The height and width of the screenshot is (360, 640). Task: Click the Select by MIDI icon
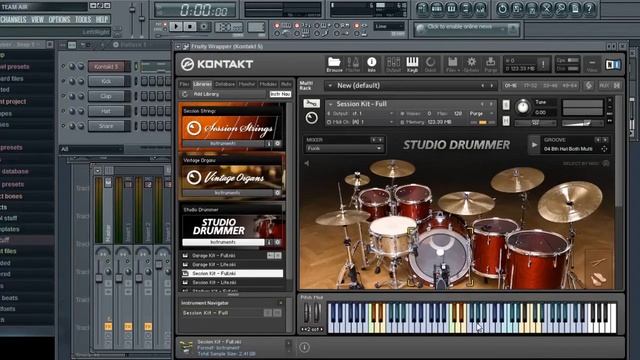point(606,163)
